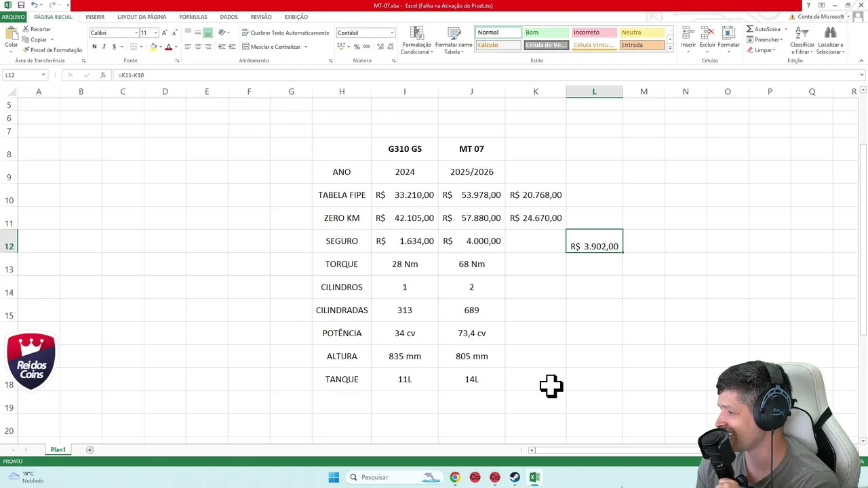The image size is (868, 488).
Task: Switch to the FÓRMULAS tab
Action: (x=193, y=17)
